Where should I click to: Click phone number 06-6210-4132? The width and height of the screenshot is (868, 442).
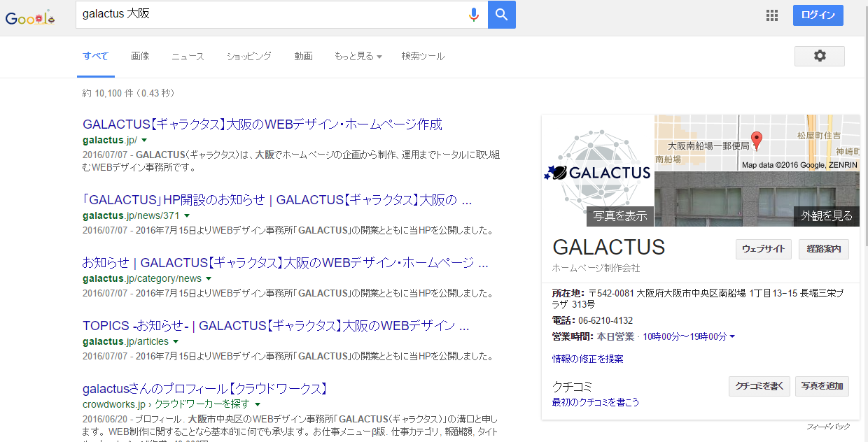(605, 320)
